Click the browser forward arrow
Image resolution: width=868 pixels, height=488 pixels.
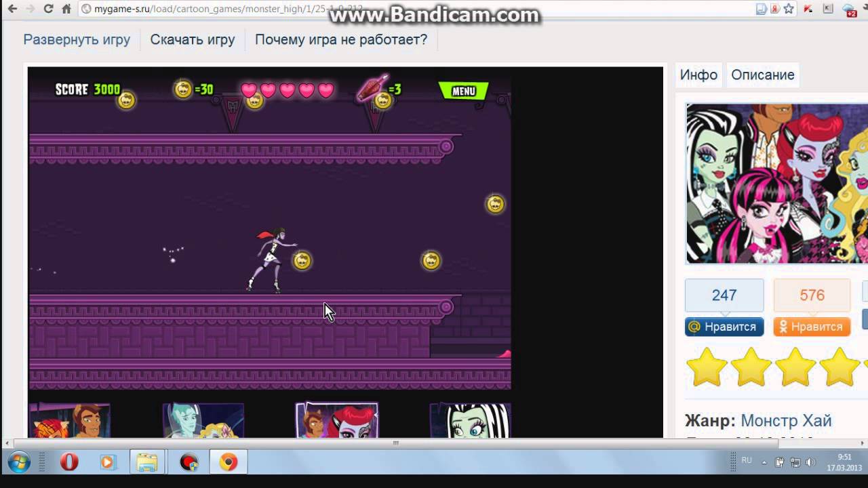30,9
